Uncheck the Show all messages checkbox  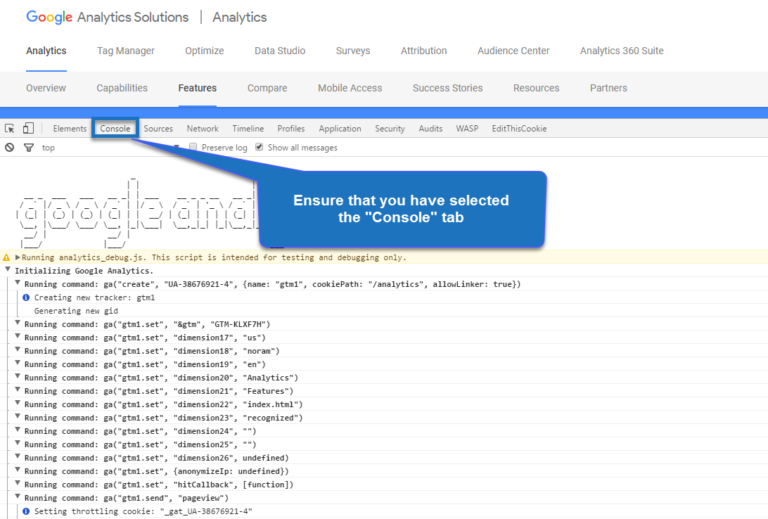pos(259,147)
